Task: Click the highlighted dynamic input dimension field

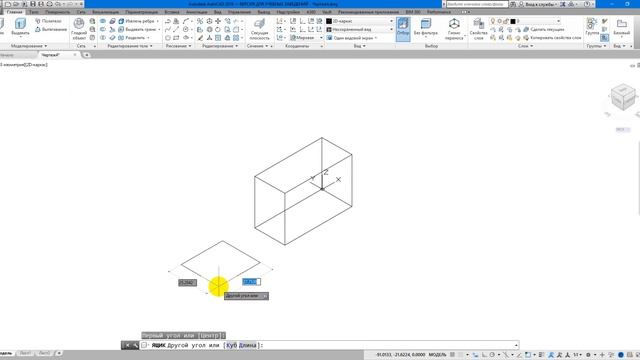Action: [251, 282]
